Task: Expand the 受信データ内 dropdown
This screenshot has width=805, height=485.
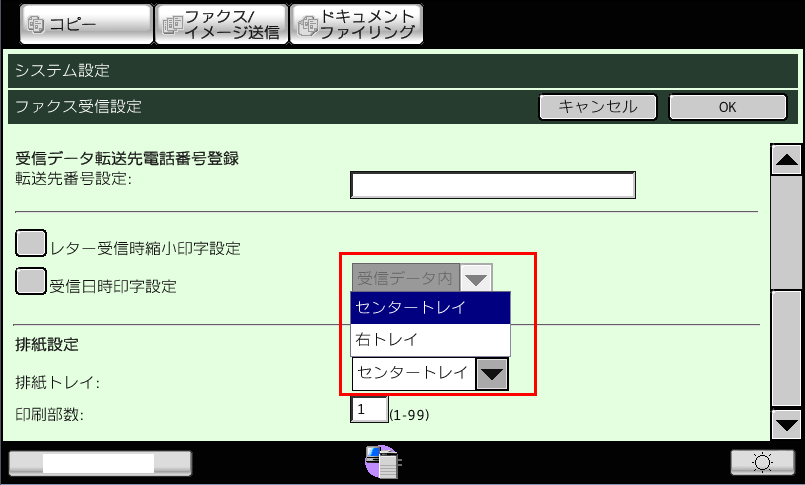Action: [477, 278]
